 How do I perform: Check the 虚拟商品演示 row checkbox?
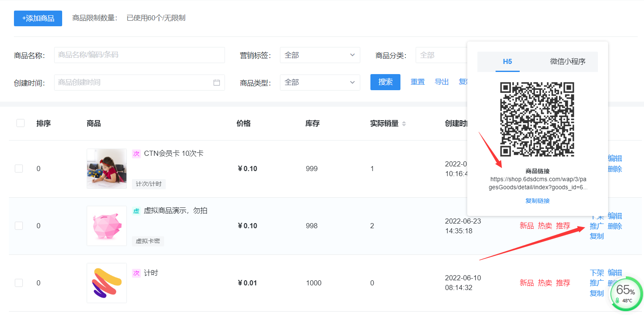tap(19, 226)
